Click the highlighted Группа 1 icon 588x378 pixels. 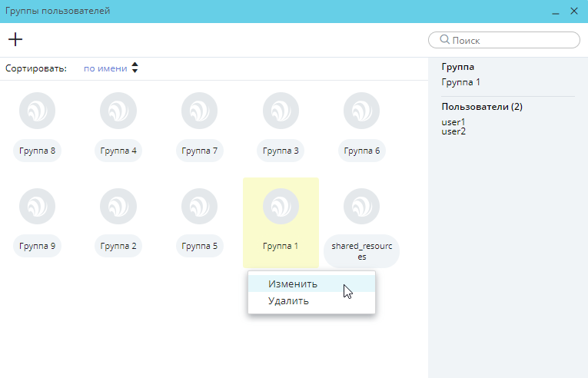pyautogui.click(x=281, y=207)
